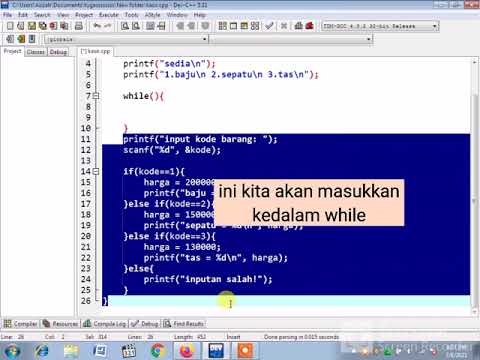This screenshot has width=480, height=360.
Task: Open the Compiler bottom panel tab
Action: point(21,324)
